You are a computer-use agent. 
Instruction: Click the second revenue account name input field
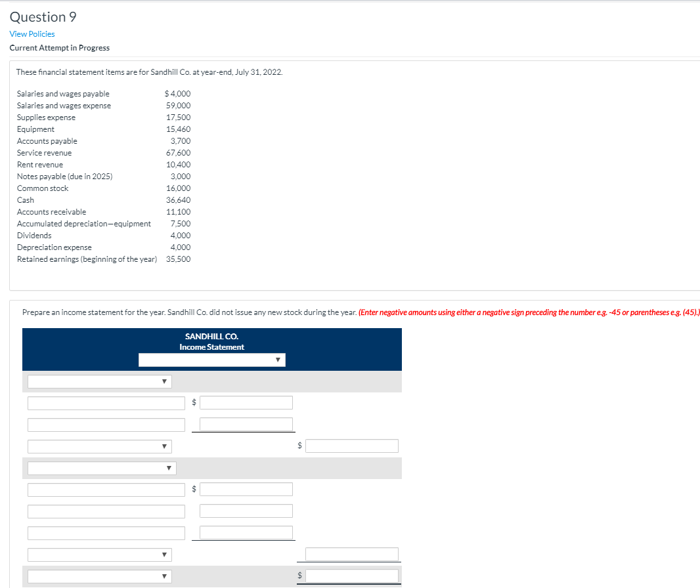(x=106, y=424)
